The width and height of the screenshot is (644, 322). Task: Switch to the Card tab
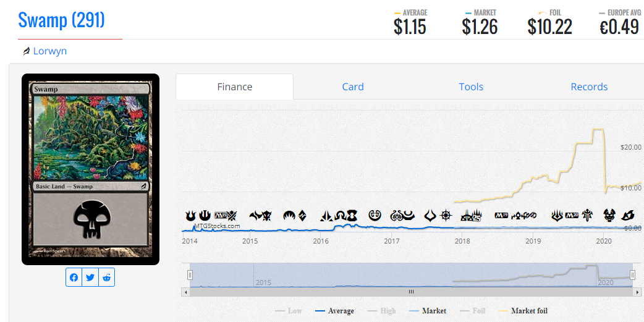[353, 87]
